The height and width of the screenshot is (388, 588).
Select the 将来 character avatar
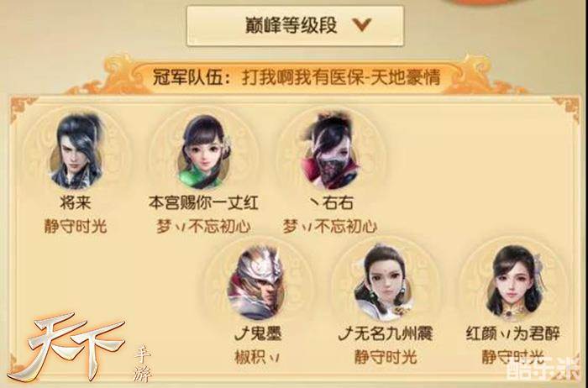(x=77, y=150)
